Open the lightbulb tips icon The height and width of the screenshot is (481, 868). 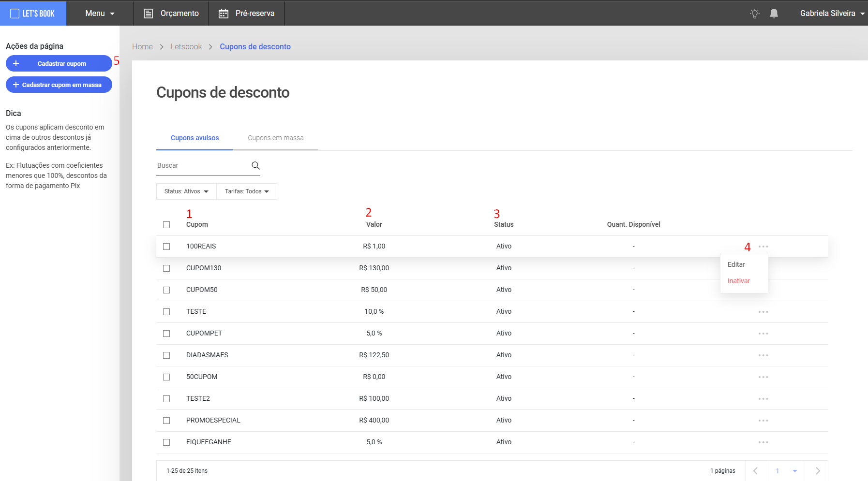point(755,14)
